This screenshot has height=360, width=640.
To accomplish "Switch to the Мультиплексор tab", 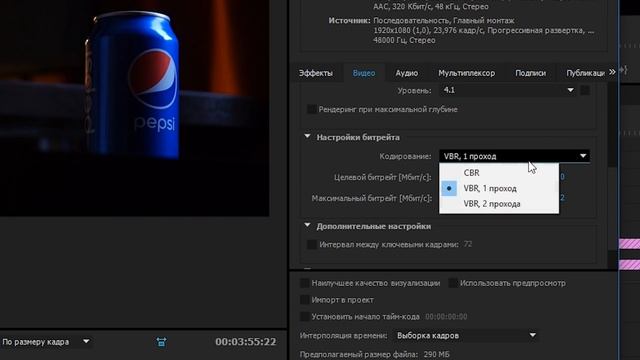I will pyautogui.click(x=467, y=73).
